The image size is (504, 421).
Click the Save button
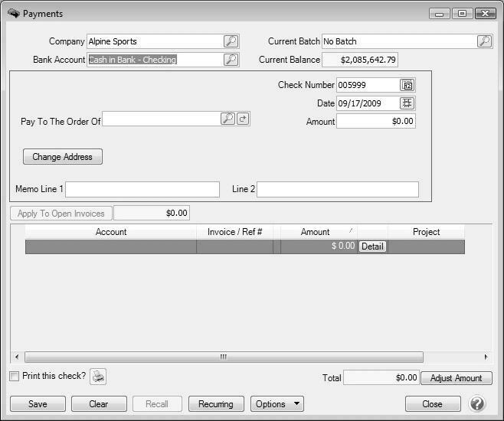point(37,403)
